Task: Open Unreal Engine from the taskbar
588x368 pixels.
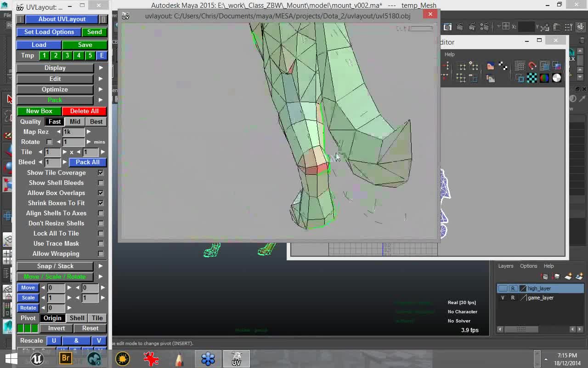Action: tap(37, 359)
